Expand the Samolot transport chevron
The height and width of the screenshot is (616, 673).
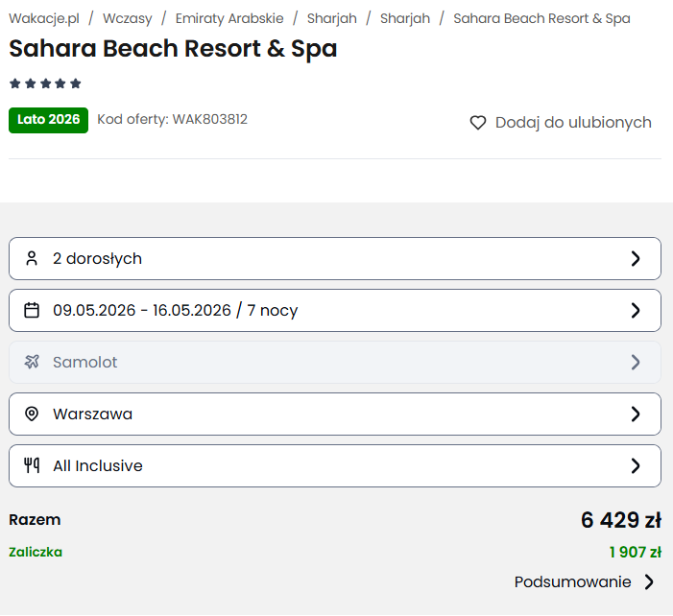pyautogui.click(x=635, y=362)
